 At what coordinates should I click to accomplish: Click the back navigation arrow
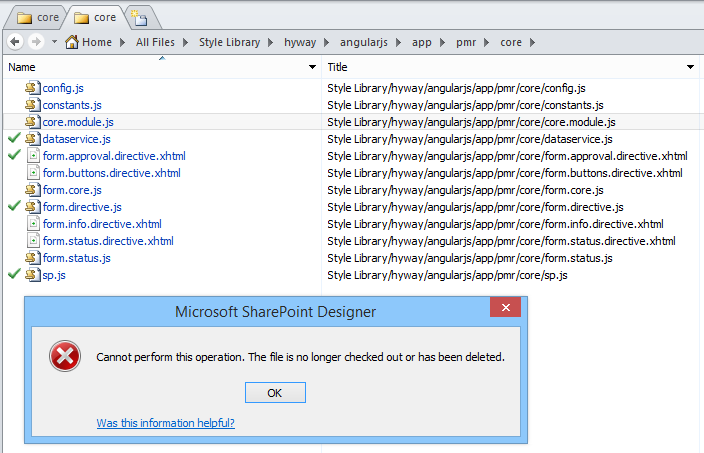click(x=15, y=42)
